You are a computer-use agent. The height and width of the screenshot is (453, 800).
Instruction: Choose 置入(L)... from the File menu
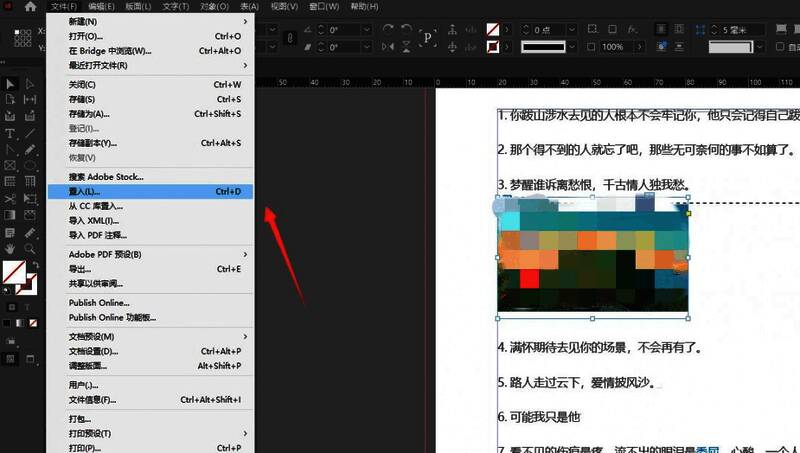point(150,191)
